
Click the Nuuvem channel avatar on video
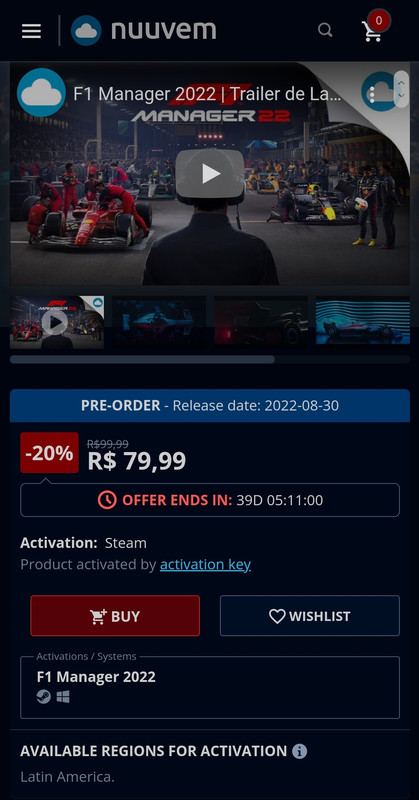(x=41, y=93)
